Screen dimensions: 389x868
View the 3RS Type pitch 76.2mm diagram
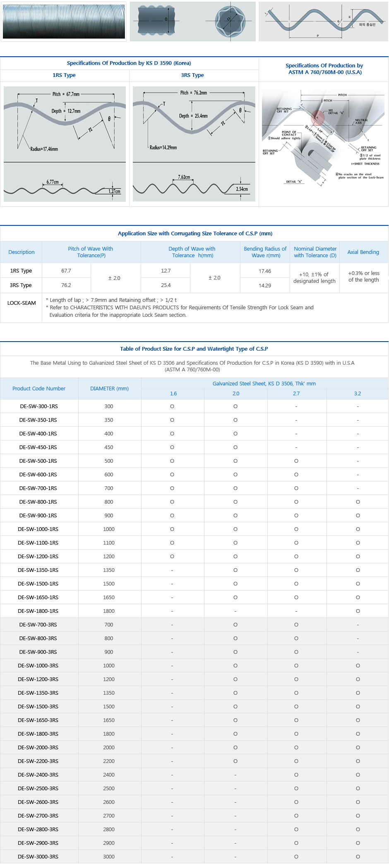coord(194,144)
